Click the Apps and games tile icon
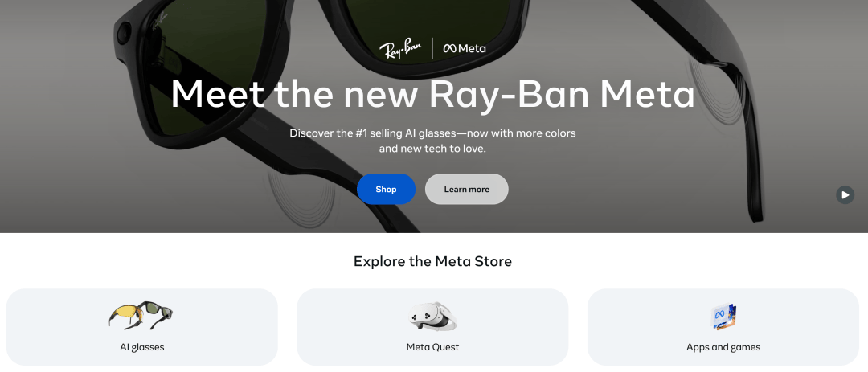The height and width of the screenshot is (372, 868). [x=723, y=317]
